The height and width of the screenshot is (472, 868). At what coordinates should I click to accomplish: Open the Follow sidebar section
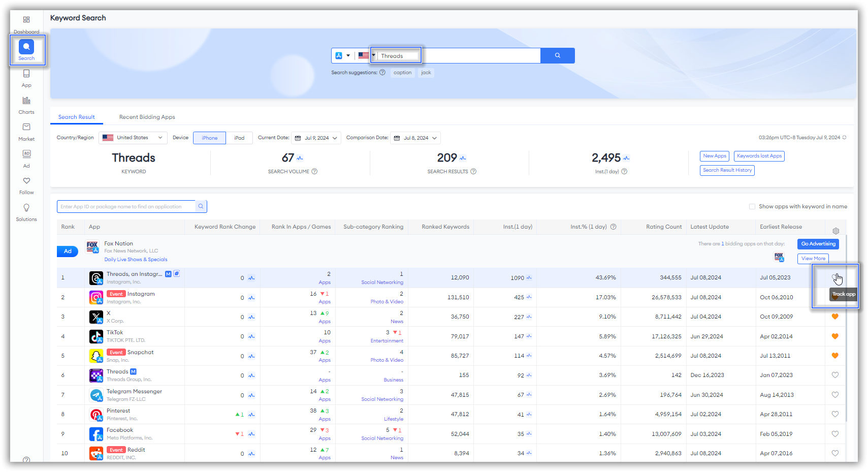26,185
